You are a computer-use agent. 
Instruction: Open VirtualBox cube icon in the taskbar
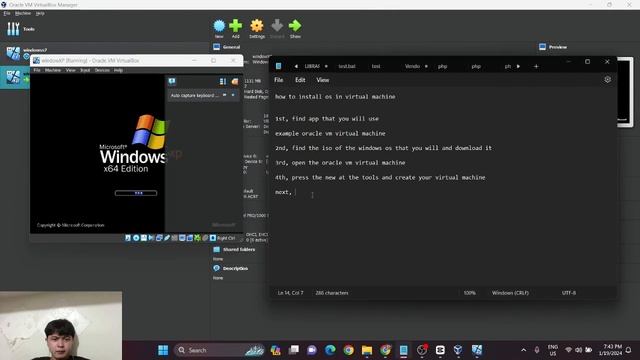coord(458,350)
